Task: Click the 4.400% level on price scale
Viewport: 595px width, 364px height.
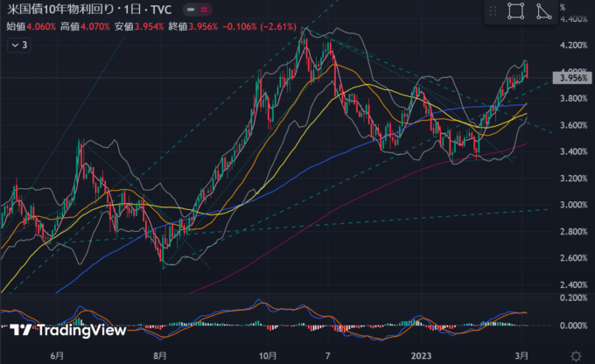Action: tap(571, 18)
